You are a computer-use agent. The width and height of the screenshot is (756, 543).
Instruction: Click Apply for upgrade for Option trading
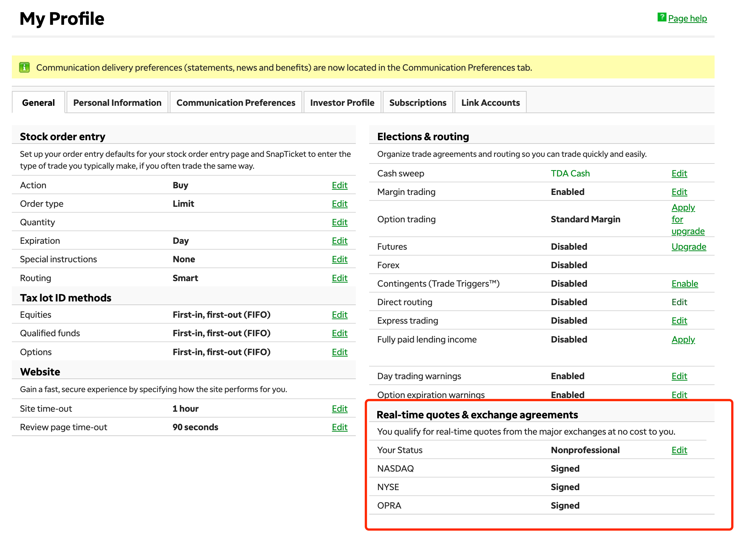point(688,219)
